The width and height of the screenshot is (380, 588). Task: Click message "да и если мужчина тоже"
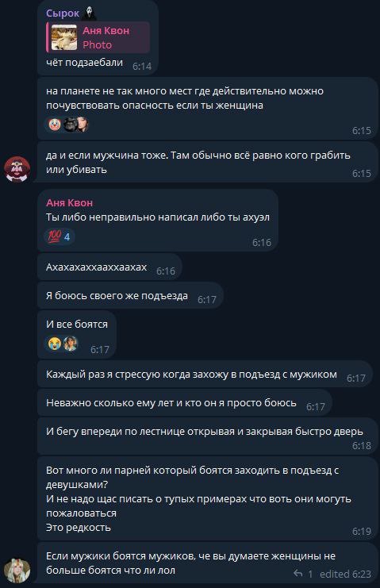click(207, 163)
